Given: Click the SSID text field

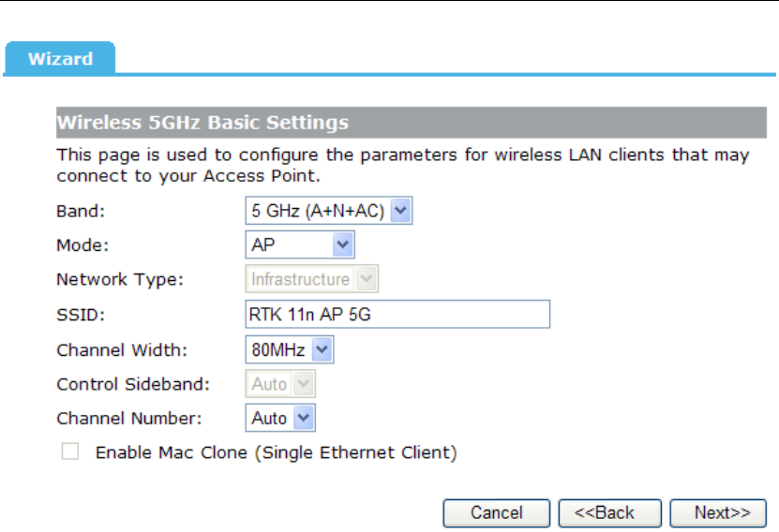Looking at the screenshot, I should (x=397, y=315).
